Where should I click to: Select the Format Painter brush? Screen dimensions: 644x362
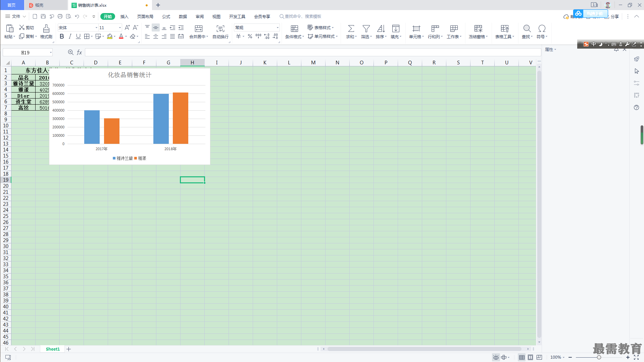pos(46,28)
